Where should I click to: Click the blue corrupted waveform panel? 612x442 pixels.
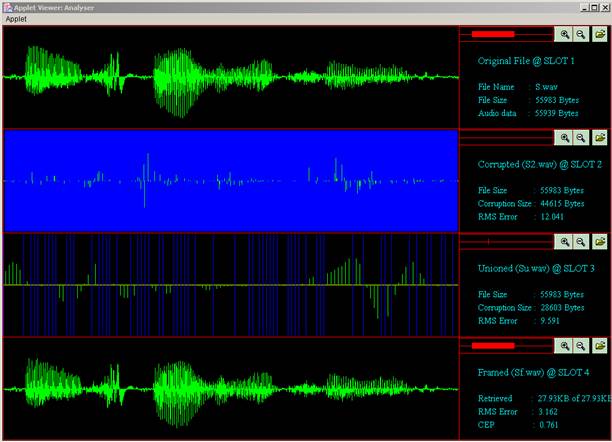tap(231, 181)
